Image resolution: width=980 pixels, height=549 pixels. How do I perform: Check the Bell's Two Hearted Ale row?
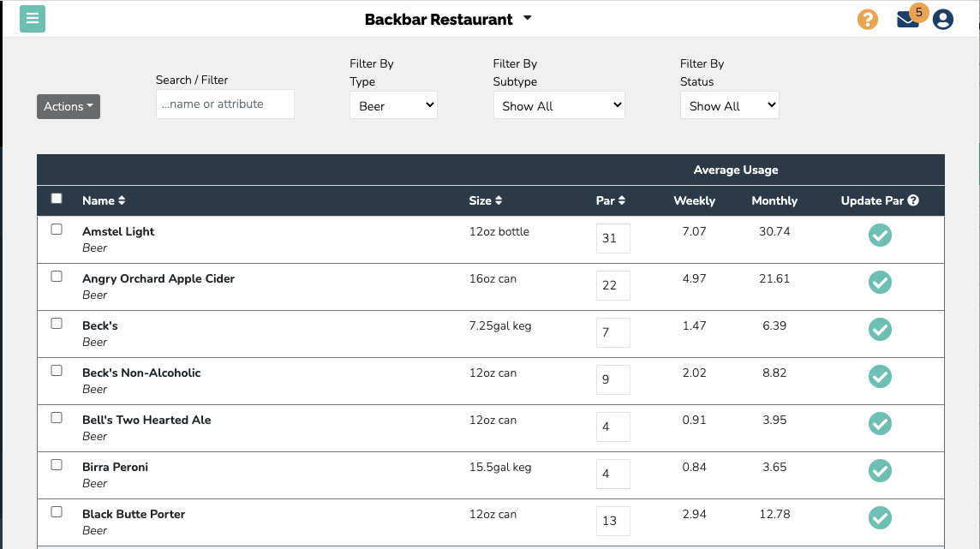57,417
